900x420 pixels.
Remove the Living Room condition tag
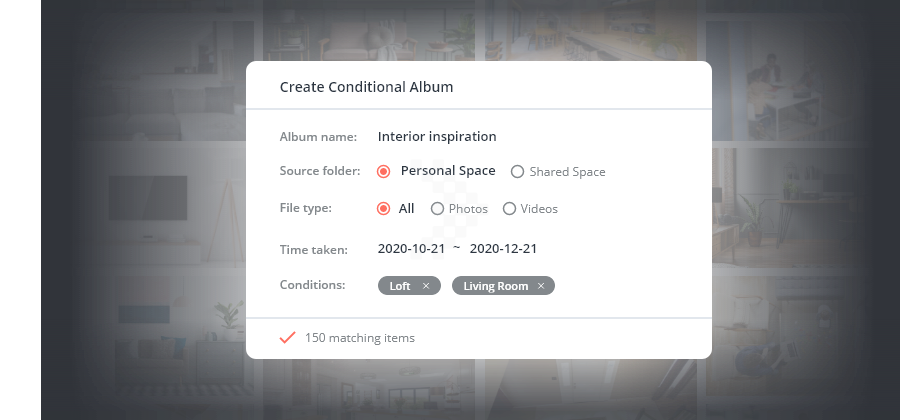coord(541,286)
